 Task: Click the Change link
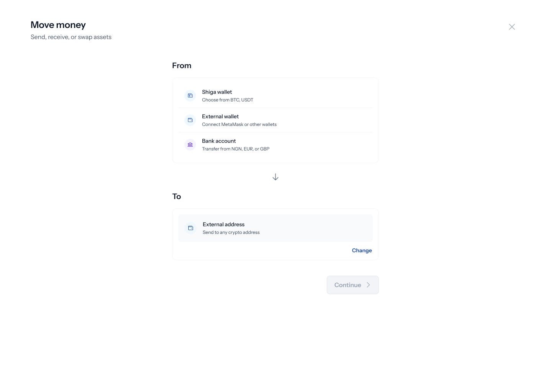(362, 250)
